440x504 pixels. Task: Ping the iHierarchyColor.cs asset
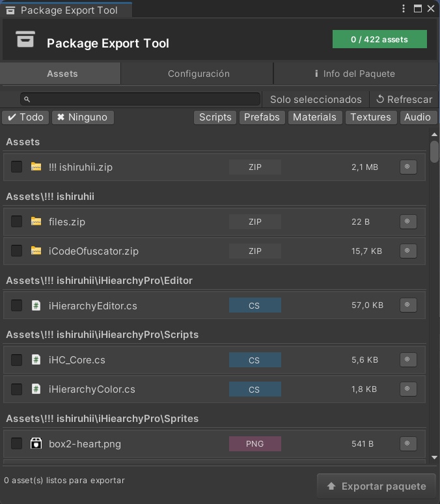[x=408, y=389]
